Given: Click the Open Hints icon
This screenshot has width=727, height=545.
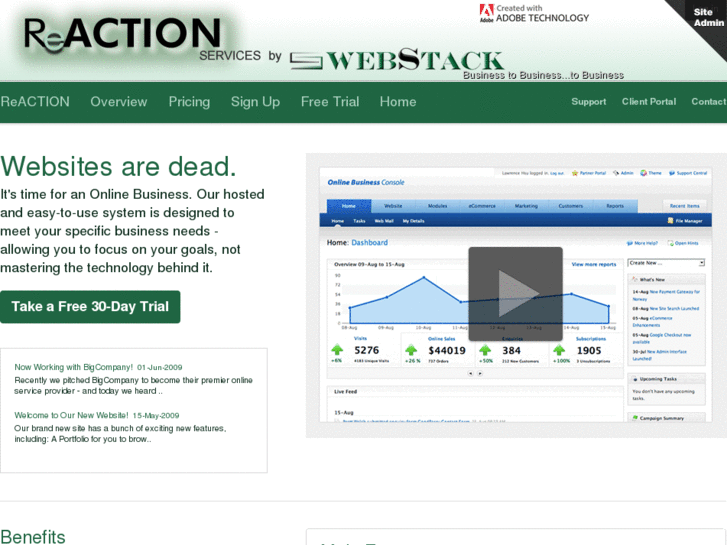Looking at the screenshot, I should (670, 243).
